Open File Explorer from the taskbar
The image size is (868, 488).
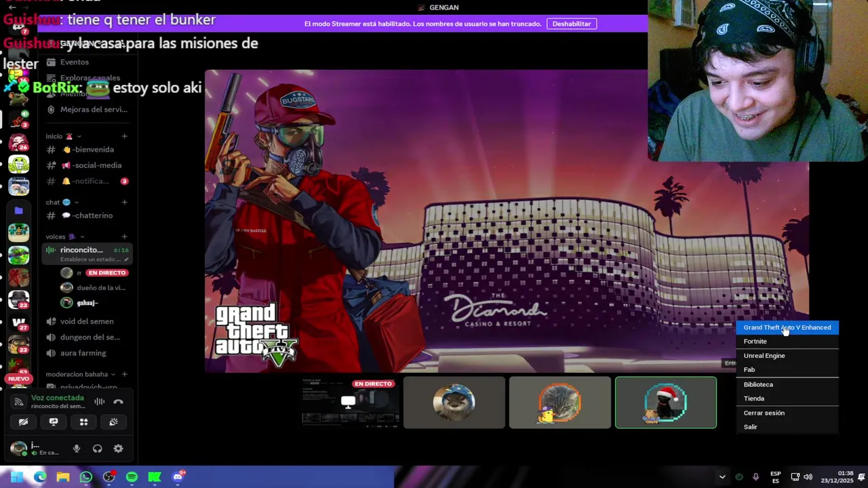click(x=63, y=477)
